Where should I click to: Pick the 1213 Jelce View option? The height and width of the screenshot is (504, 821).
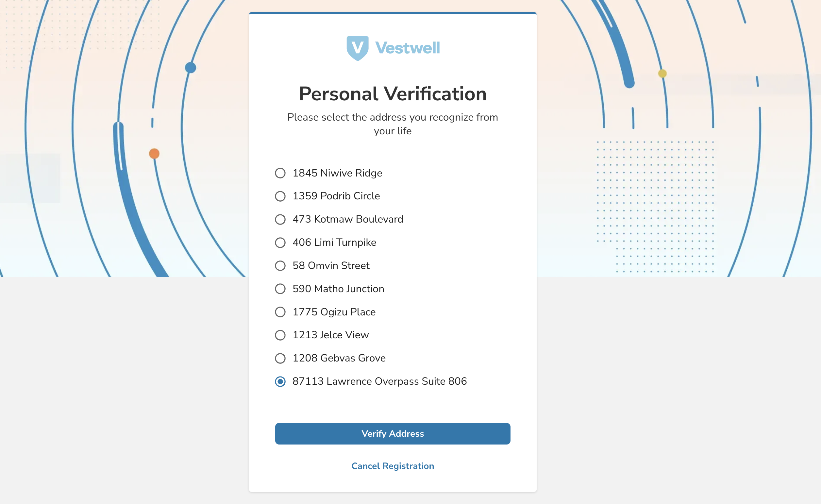(280, 335)
